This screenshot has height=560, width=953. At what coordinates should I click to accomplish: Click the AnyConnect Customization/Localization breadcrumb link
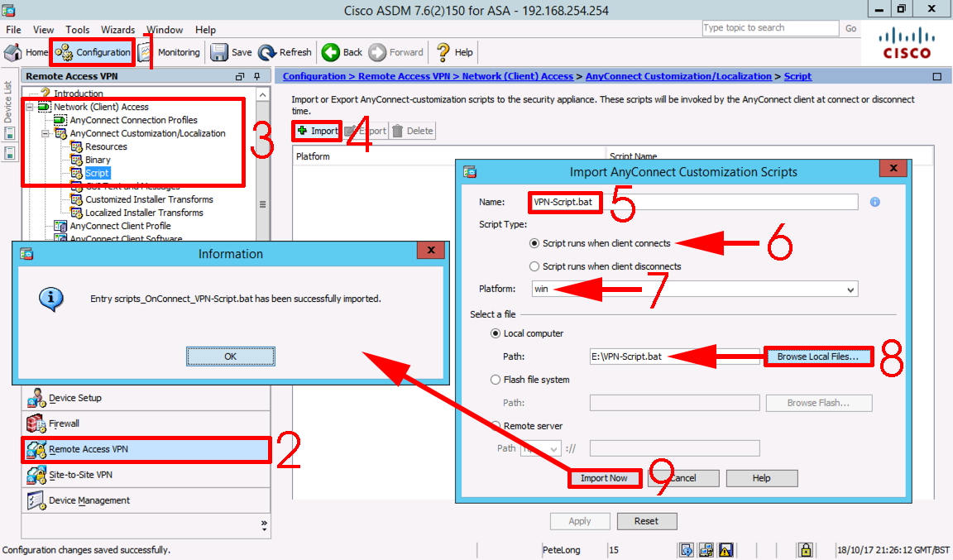point(678,77)
